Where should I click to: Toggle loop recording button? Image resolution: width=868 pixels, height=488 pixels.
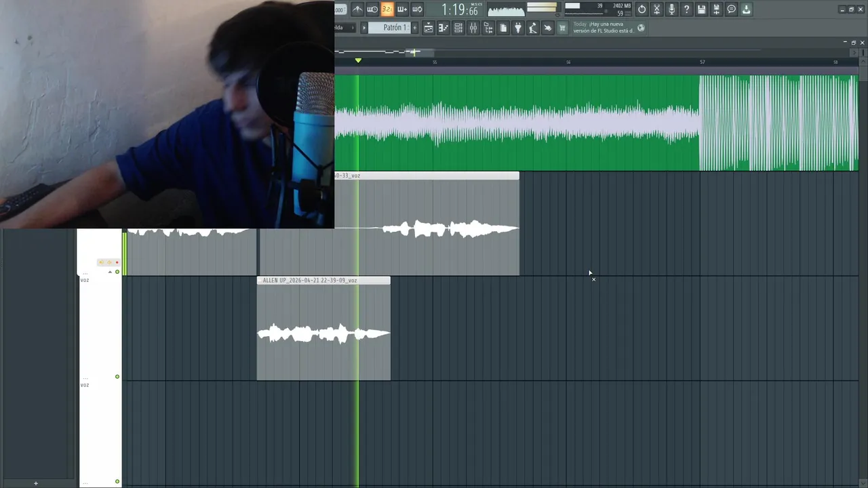pyautogui.click(x=417, y=9)
